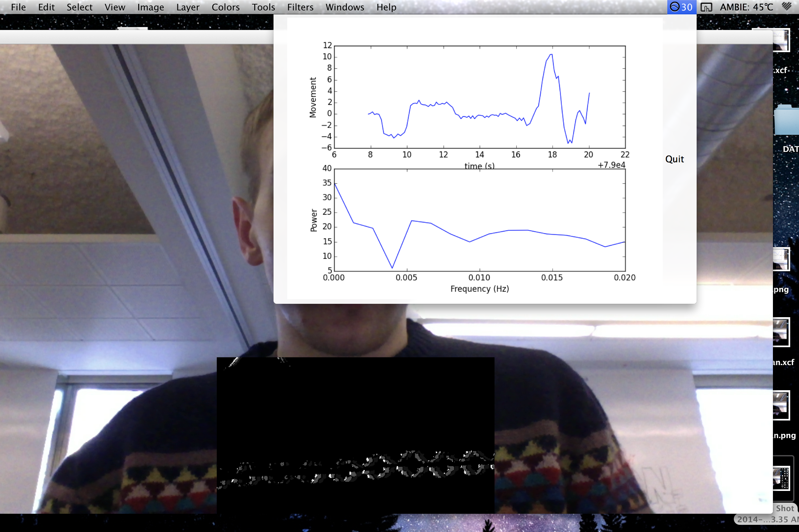This screenshot has height=532, width=799.
Task: Click the AMBIE 45°C temperature monitor
Action: click(x=746, y=7)
